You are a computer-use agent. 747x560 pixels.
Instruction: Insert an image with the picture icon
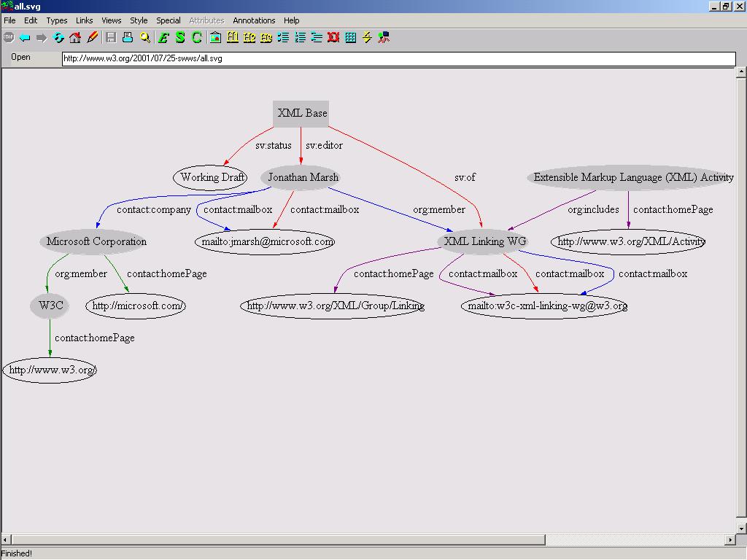click(x=215, y=37)
